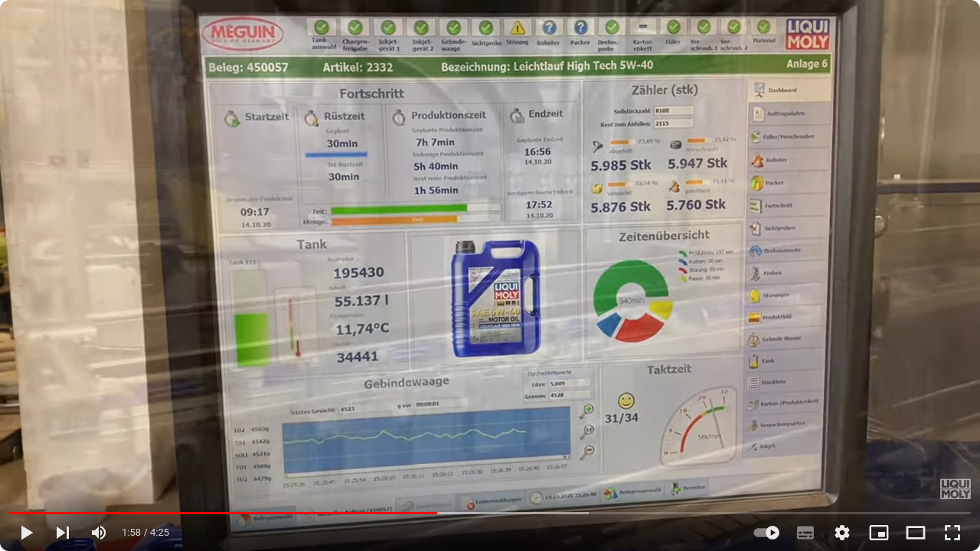Image resolution: width=980 pixels, height=551 pixels.
Task: Click the Chargenfreigabe status check icon
Action: coord(355,28)
